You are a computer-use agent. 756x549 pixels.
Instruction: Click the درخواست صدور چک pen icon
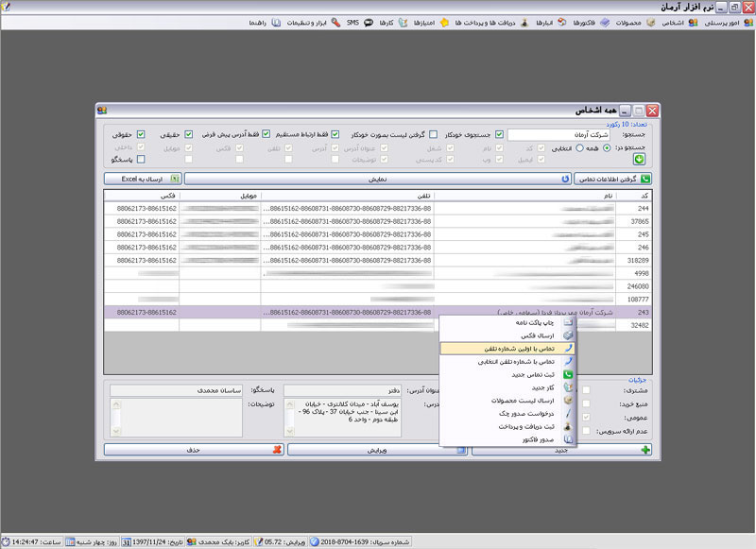[569, 413]
